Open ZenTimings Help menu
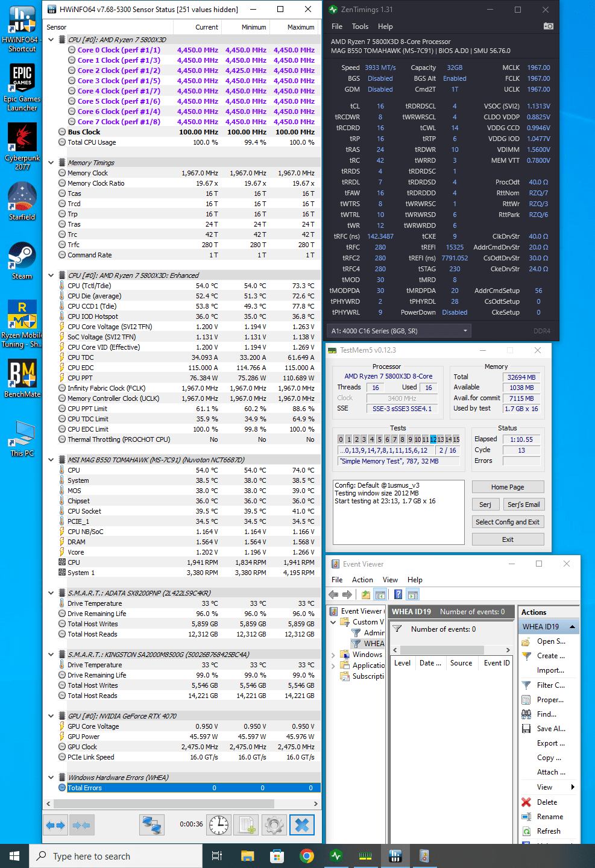595x868 pixels. point(385,27)
